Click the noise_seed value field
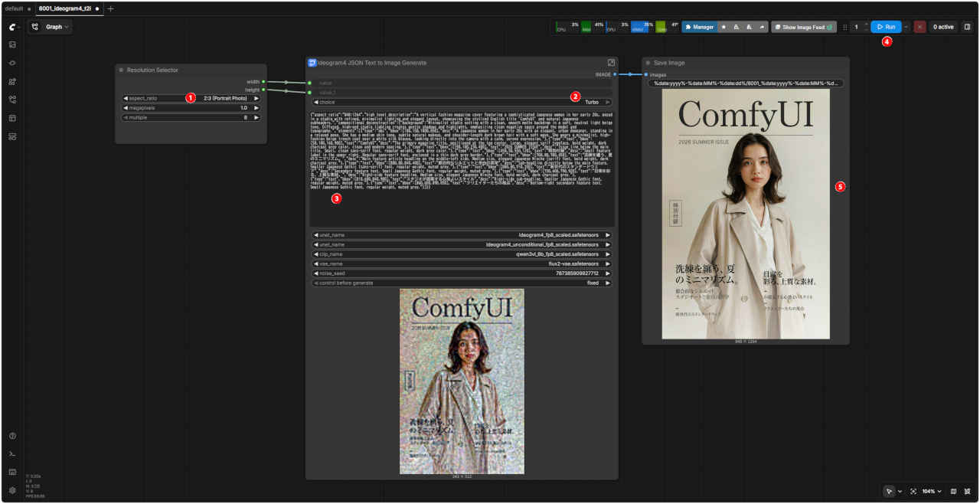980x504 pixels. 462,273
